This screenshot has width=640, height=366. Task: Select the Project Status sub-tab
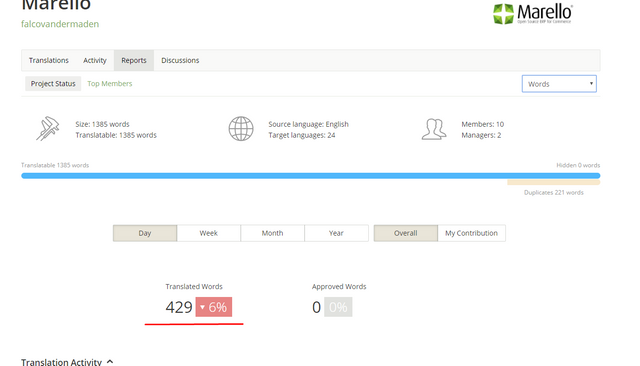53,84
